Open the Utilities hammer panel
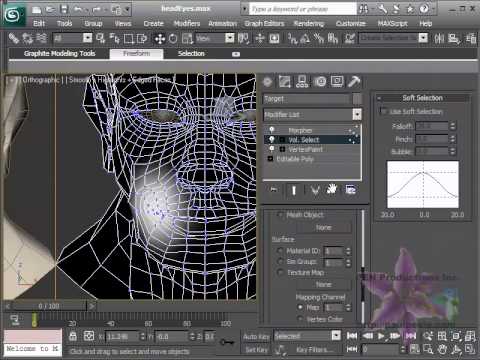The image size is (480, 360). tap(354, 81)
